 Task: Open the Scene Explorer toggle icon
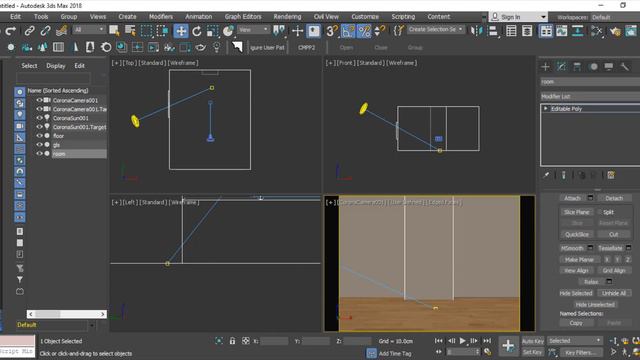pyautogui.click(x=511, y=31)
